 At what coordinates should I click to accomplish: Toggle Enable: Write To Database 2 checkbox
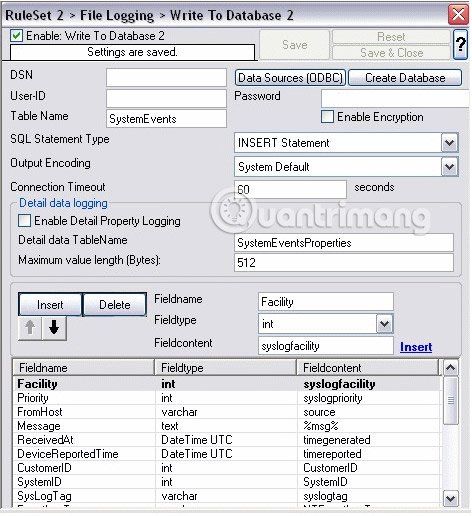click(x=16, y=36)
